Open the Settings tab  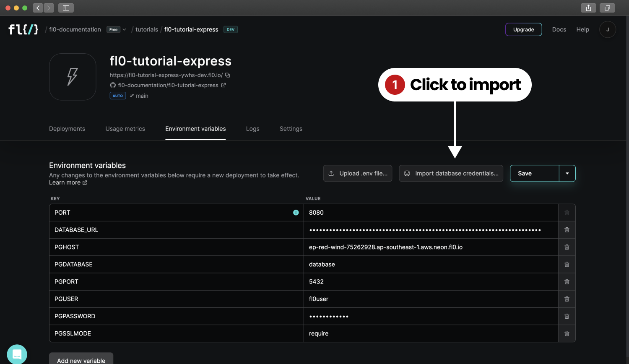coord(291,129)
